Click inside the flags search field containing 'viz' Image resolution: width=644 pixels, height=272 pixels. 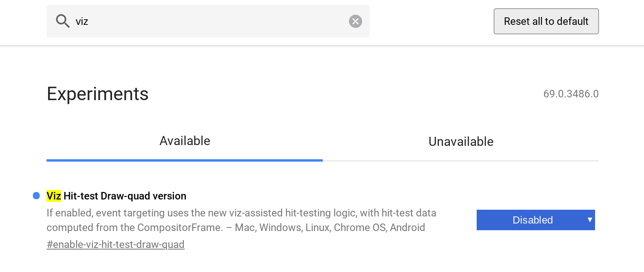pyautogui.click(x=208, y=21)
